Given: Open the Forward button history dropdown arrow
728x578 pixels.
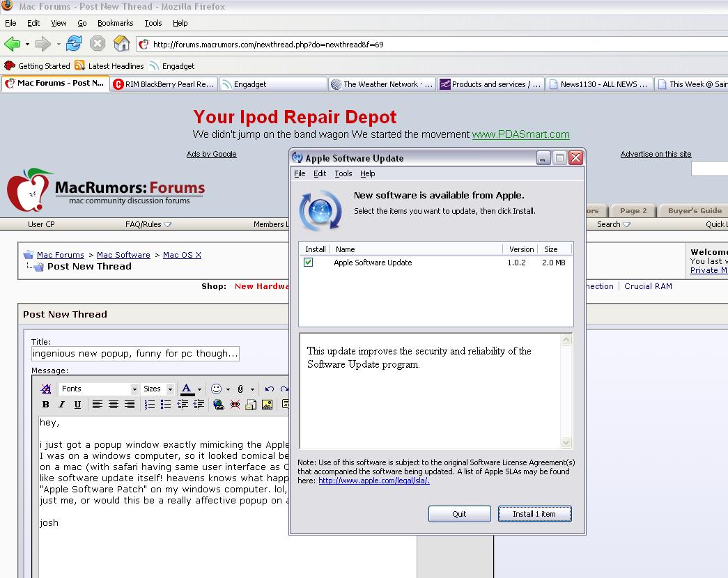Looking at the screenshot, I should [59, 44].
